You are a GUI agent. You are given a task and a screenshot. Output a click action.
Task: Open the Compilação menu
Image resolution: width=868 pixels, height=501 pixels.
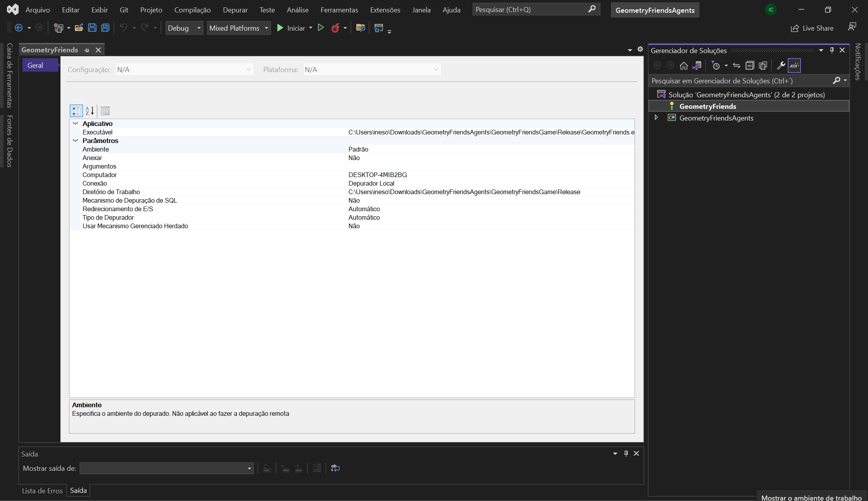point(192,10)
